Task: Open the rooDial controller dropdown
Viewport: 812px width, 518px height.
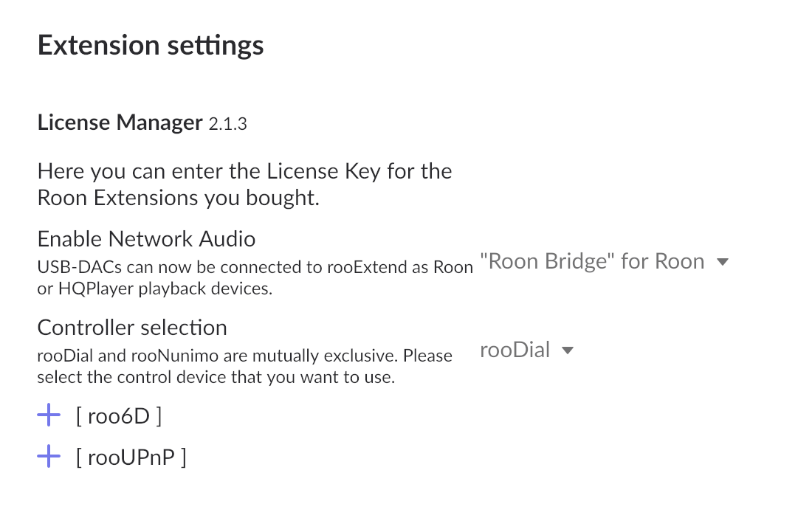Action: pos(526,350)
